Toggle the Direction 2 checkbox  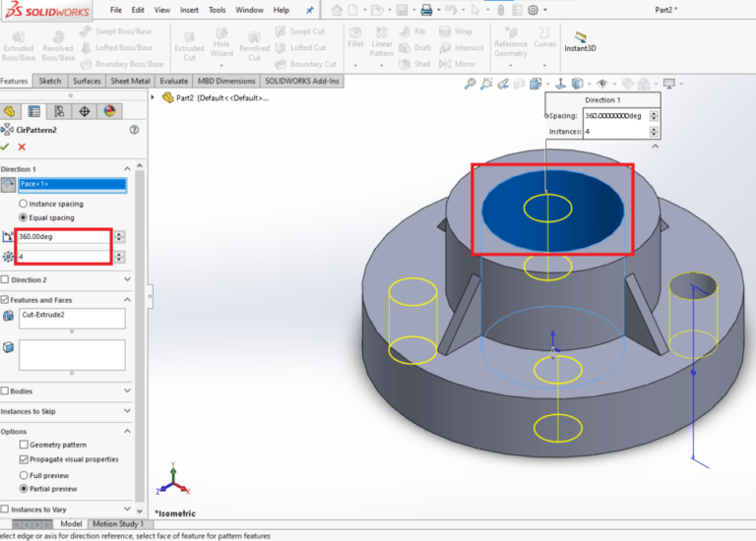click(x=5, y=279)
